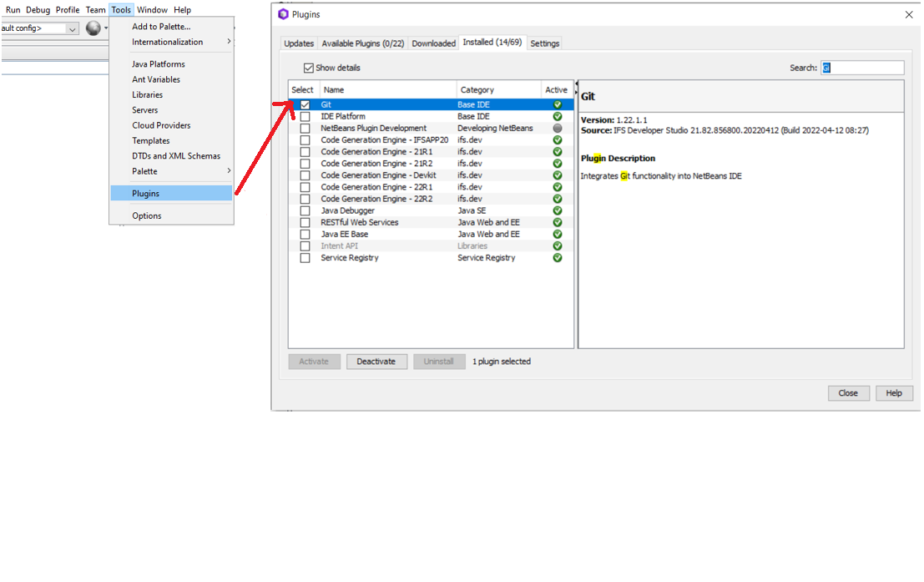924x582 pixels.
Task: Open the globe button dropdown arrow
Action: [106, 28]
